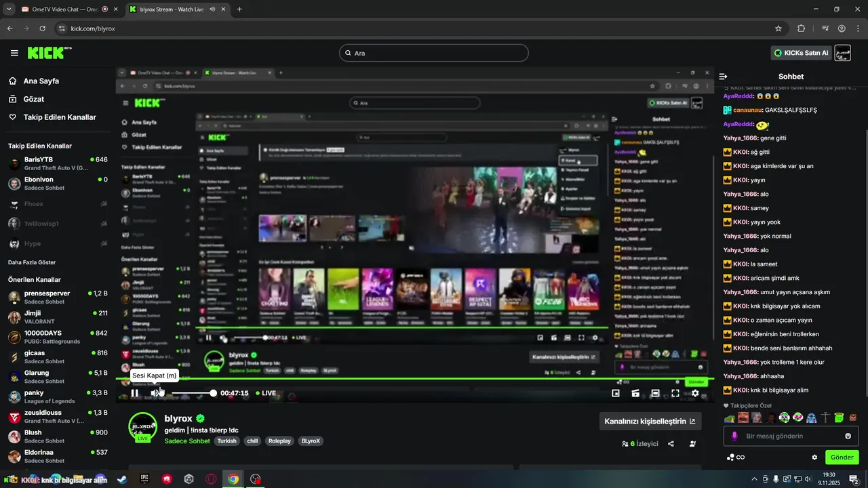868x488 pixels.
Task: Click the Ara search box
Action: pos(434,53)
